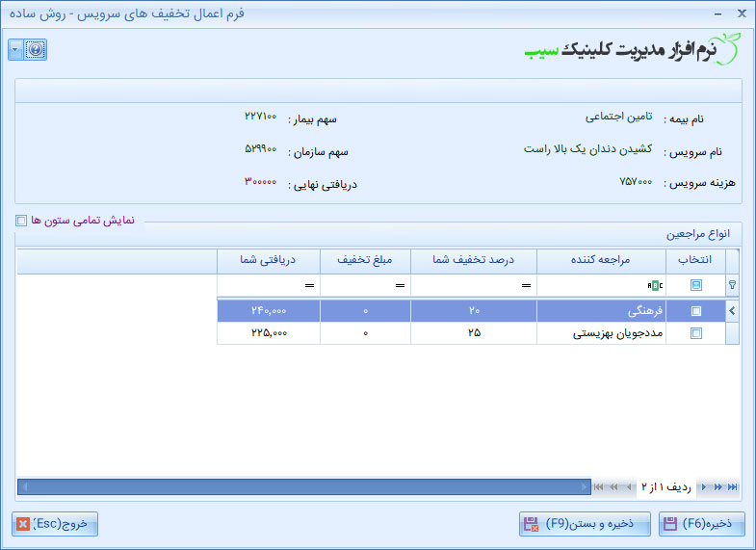Sort by the مراجعه کننده column header
Viewport: 756px width, 550px height.
click(x=601, y=261)
